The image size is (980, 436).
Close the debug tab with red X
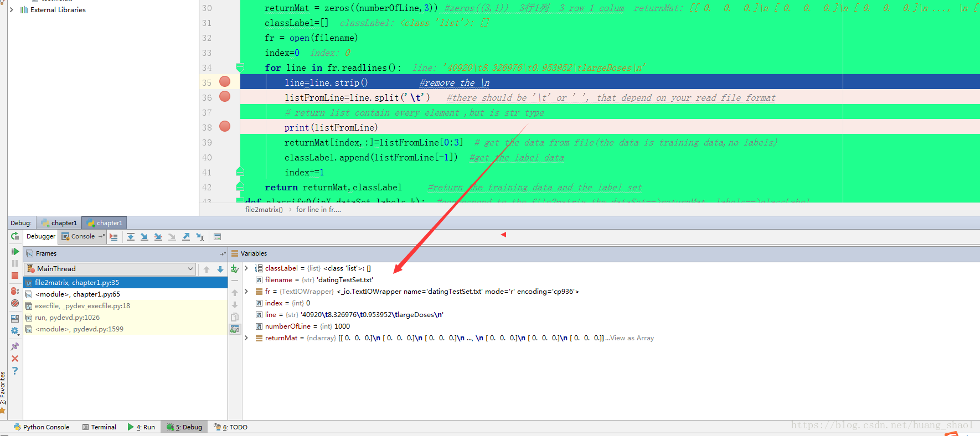tap(15, 359)
